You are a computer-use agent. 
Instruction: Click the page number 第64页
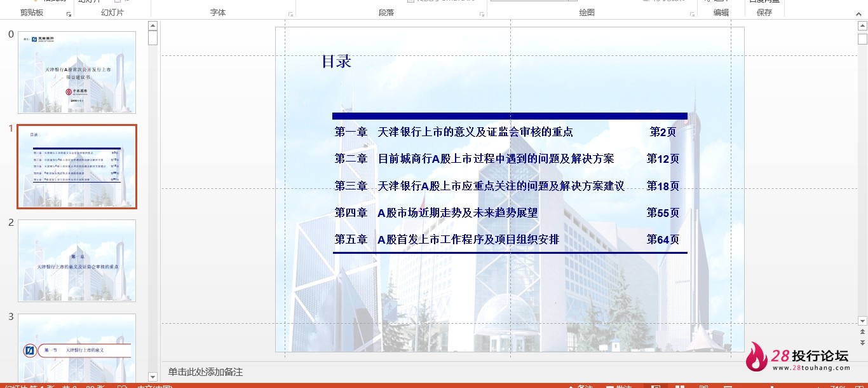(x=663, y=240)
